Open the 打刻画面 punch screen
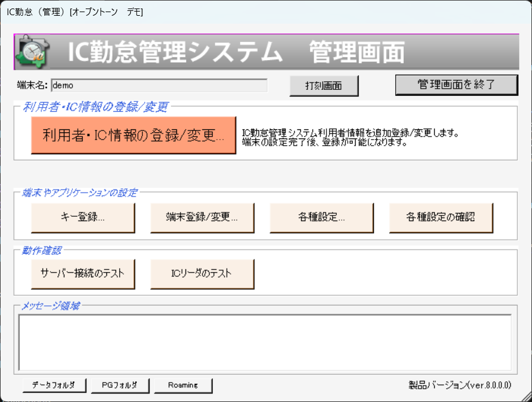 (323, 86)
